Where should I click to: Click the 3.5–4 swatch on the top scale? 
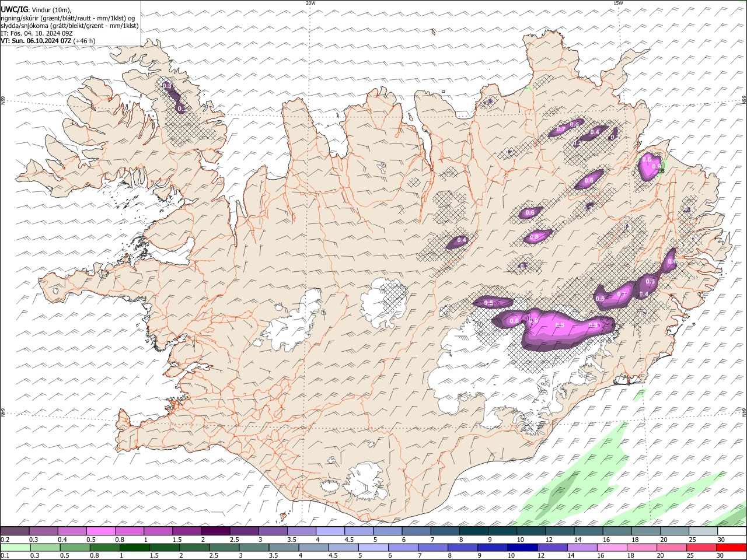coord(302,531)
